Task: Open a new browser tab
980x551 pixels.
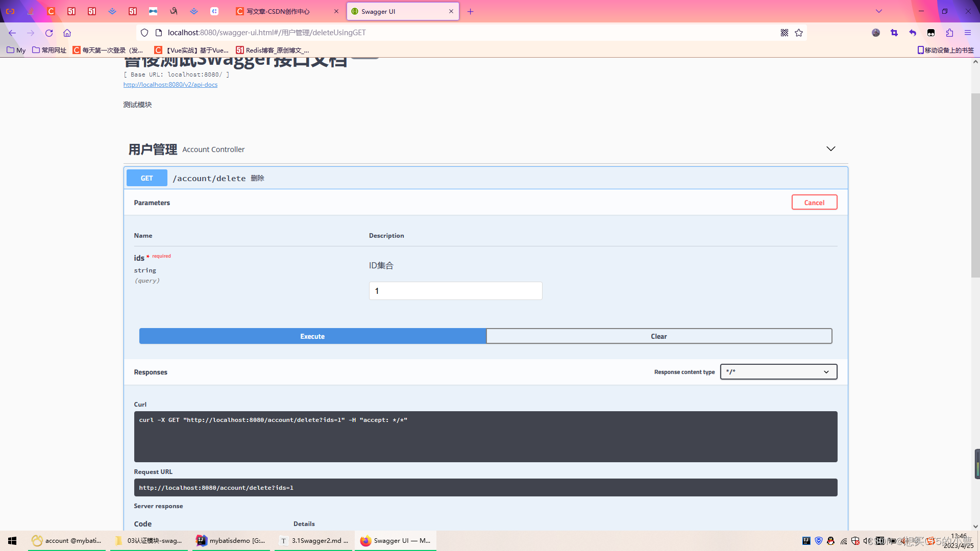Action: pyautogui.click(x=471, y=11)
